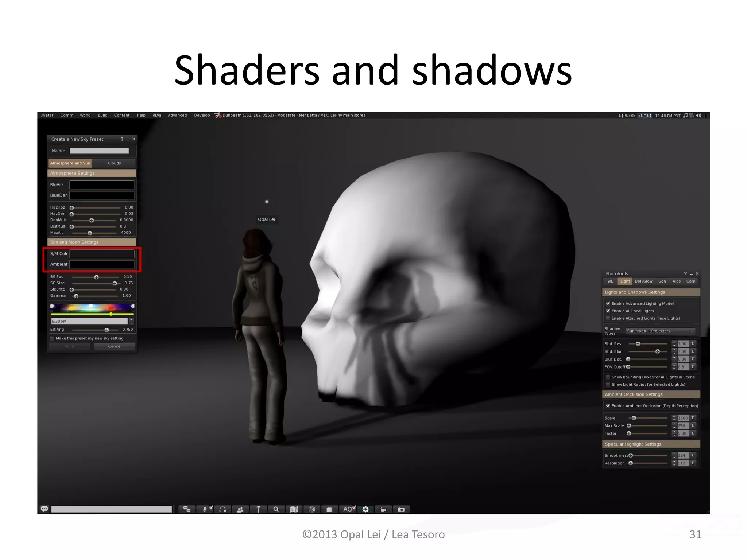Switch to DoF/Glow tab in Phototools

pyautogui.click(x=643, y=281)
